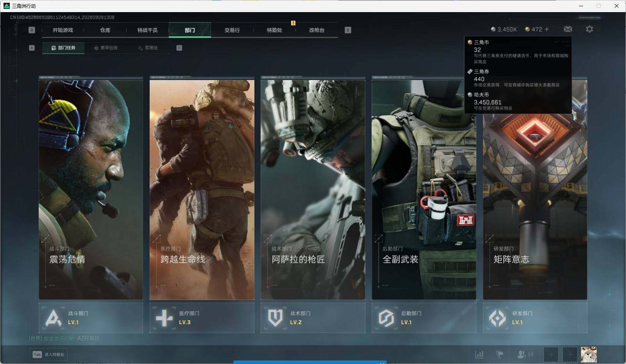
Task: Click the CN UID text at top
Action: coord(62,18)
